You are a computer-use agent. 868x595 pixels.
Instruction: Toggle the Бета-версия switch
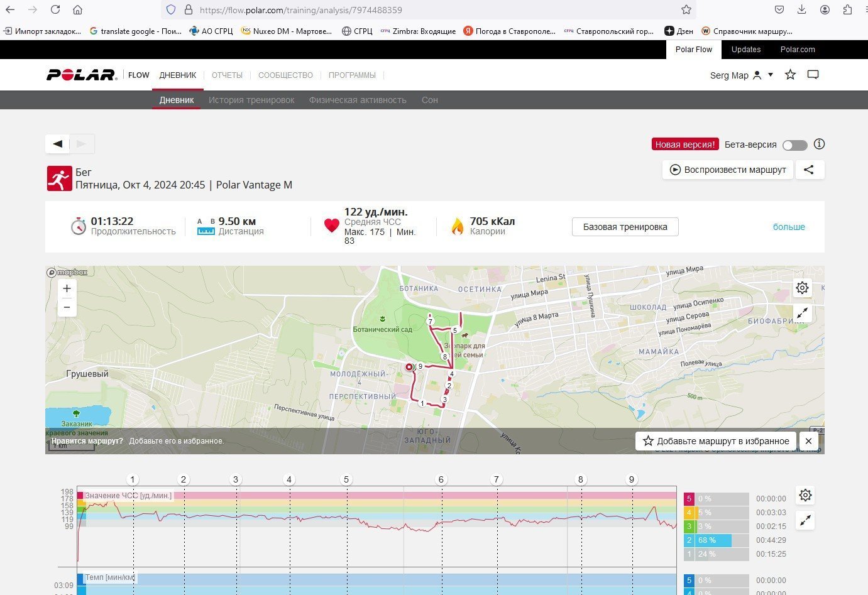(794, 145)
